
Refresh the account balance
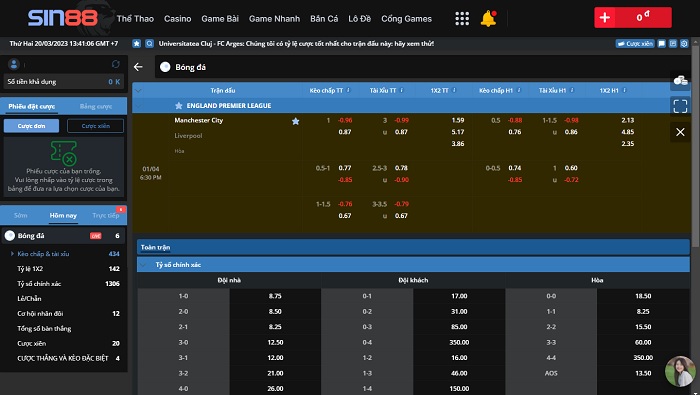point(116,64)
